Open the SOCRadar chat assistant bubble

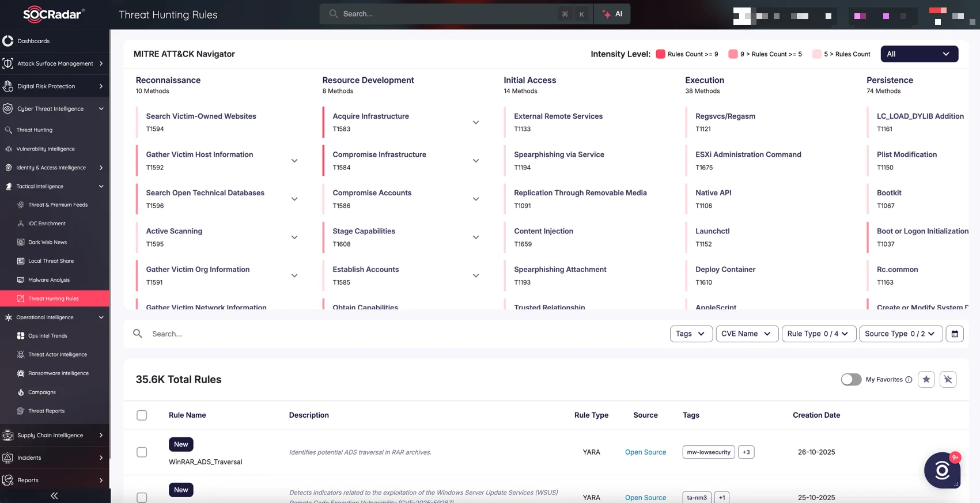[942, 471]
